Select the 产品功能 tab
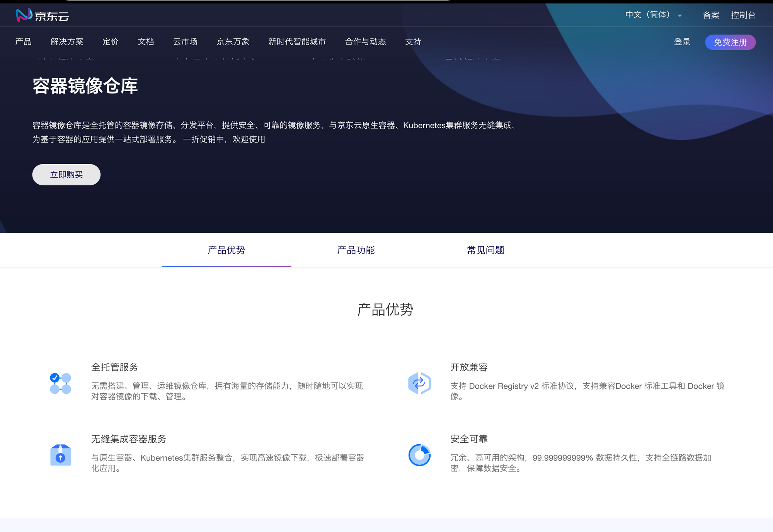This screenshot has width=773, height=532. 356,250
